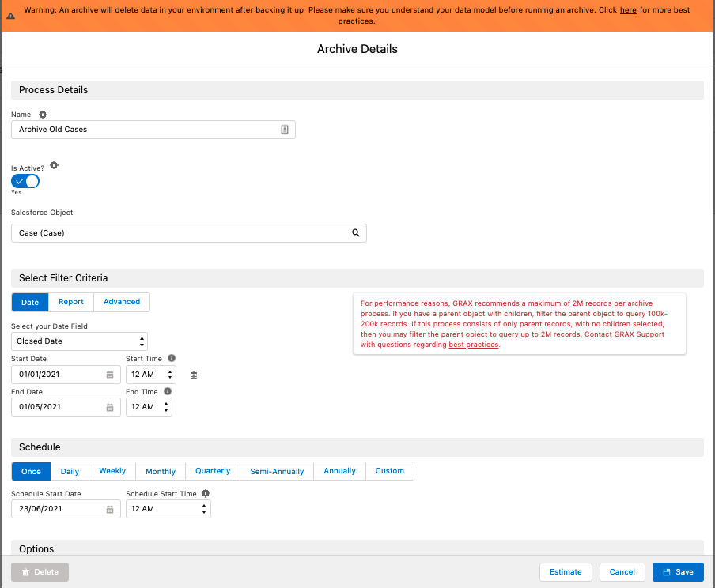Choose the Semi-Annually schedule option
The height and width of the screenshot is (588, 715).
tap(277, 471)
